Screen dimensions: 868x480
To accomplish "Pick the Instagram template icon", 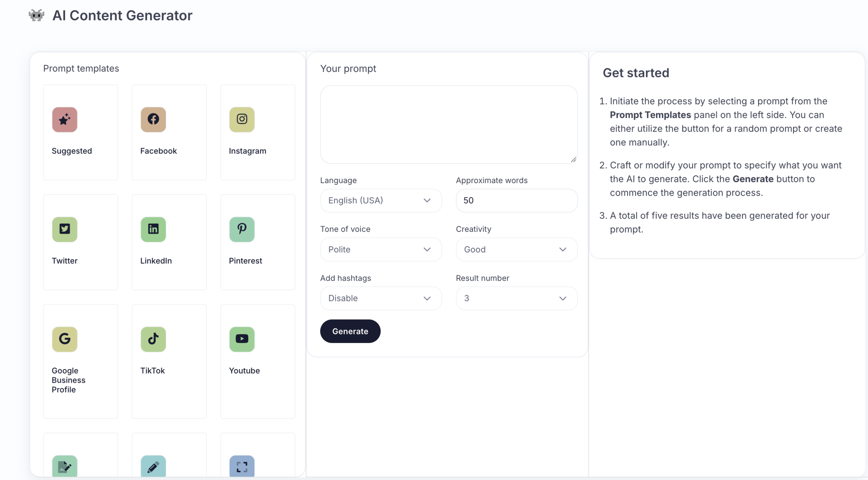I will pyautogui.click(x=242, y=120).
